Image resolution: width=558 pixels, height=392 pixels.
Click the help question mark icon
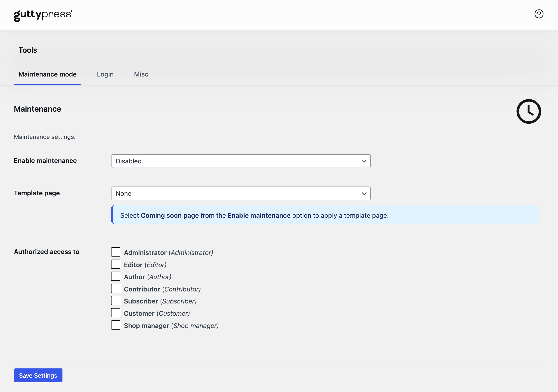pyautogui.click(x=539, y=14)
